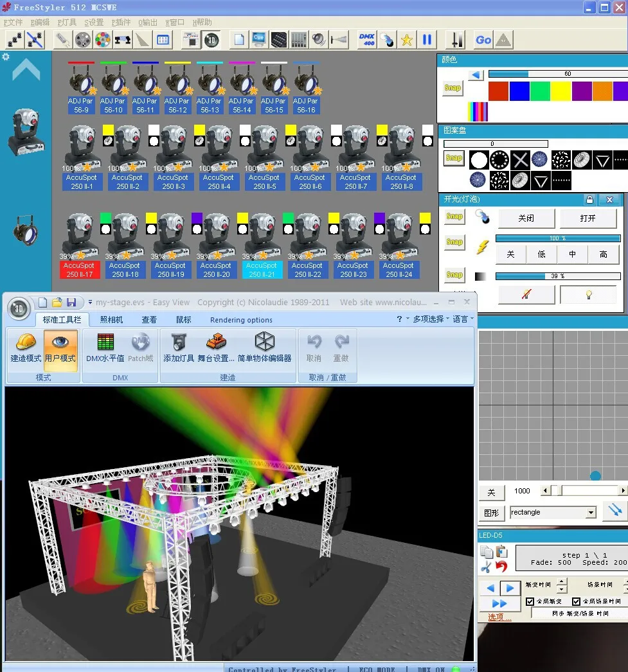Expand the 多项选择 dropdown
628x672 pixels.
(x=431, y=319)
